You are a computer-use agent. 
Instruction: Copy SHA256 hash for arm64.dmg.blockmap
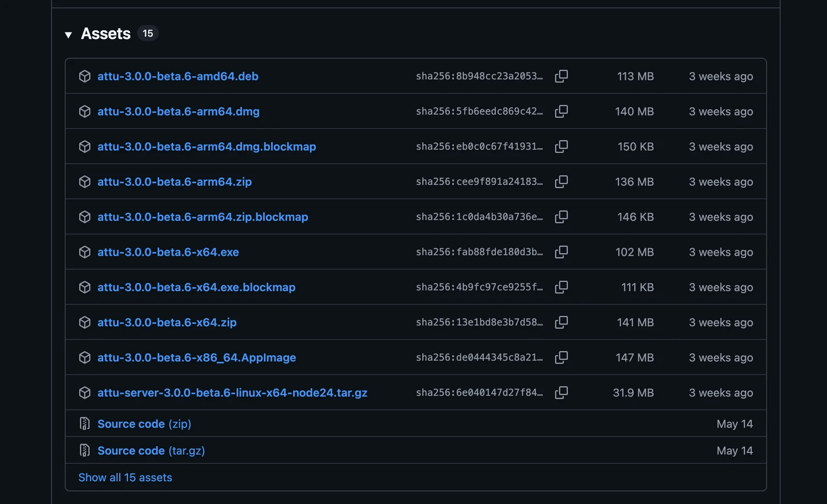(561, 146)
